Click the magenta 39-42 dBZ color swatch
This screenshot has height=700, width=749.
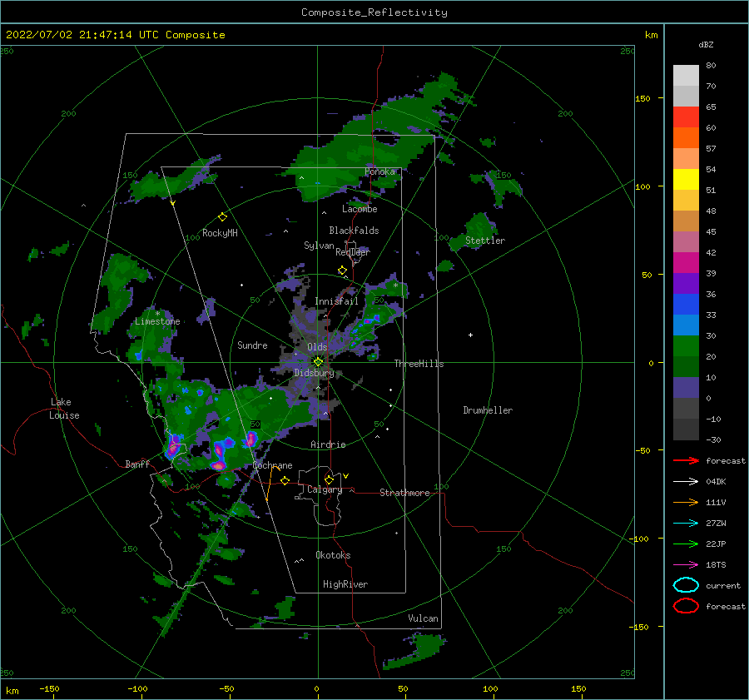tap(686, 263)
